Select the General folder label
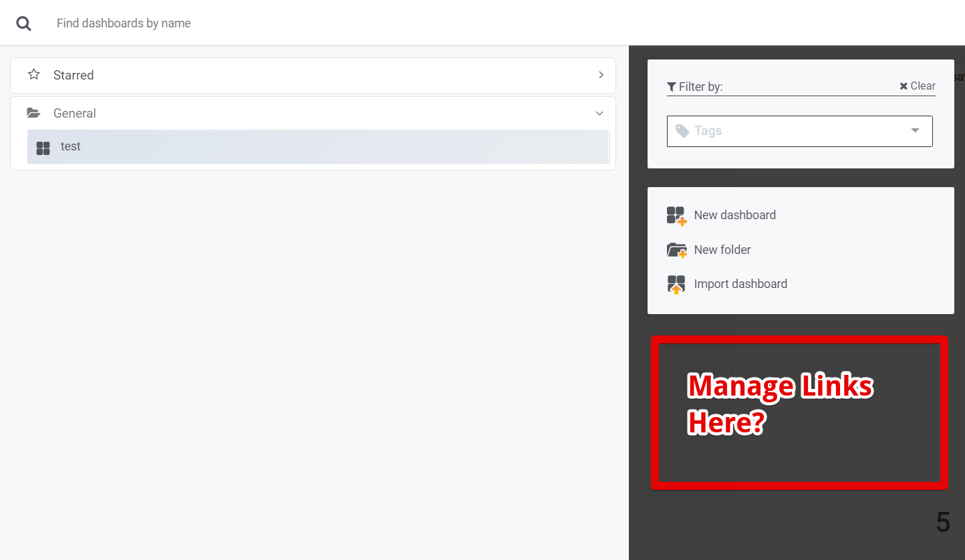The image size is (965, 560). click(75, 114)
